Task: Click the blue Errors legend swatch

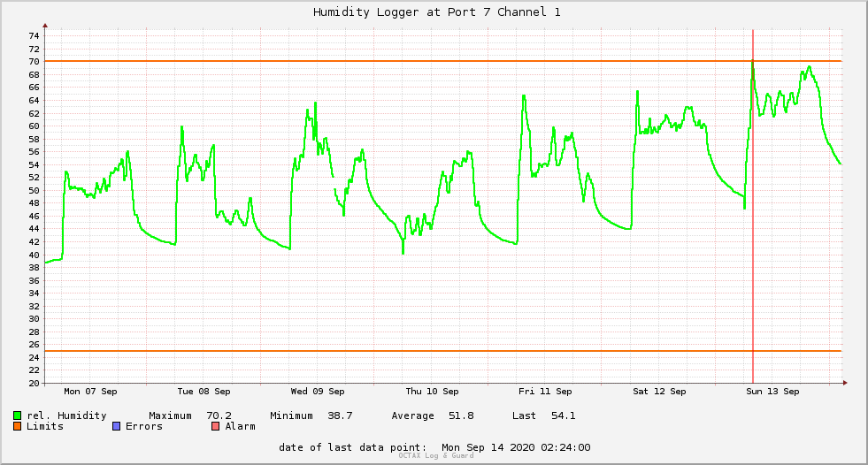Action: pyautogui.click(x=116, y=426)
